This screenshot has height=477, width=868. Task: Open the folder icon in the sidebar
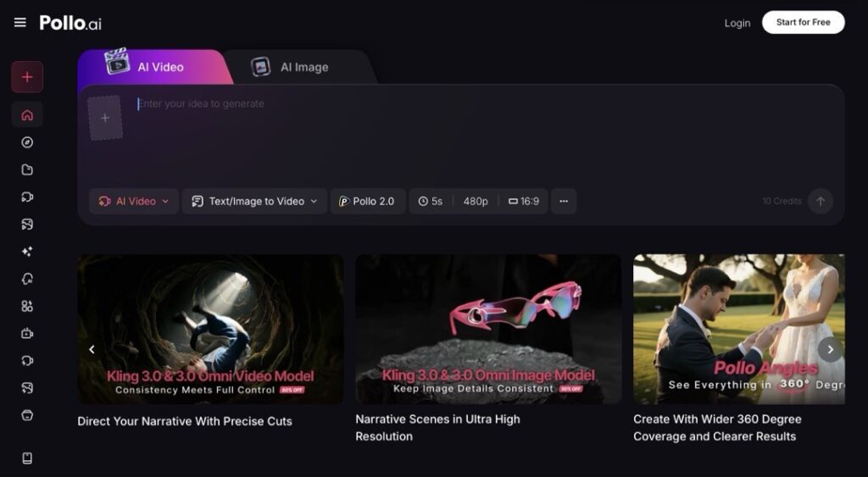27,169
